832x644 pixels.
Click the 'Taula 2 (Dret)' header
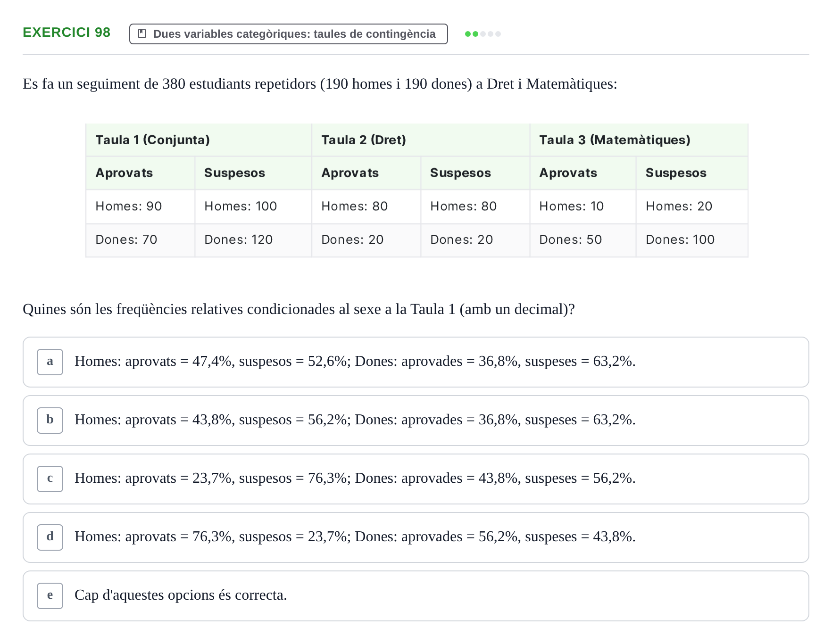click(421, 140)
